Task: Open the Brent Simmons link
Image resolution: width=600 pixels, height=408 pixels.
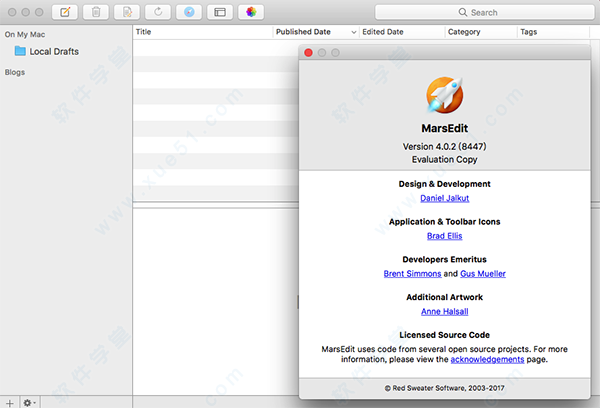Action: pyautogui.click(x=412, y=274)
